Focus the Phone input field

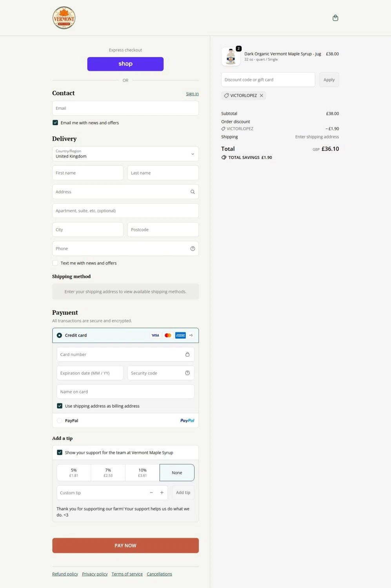(x=125, y=249)
